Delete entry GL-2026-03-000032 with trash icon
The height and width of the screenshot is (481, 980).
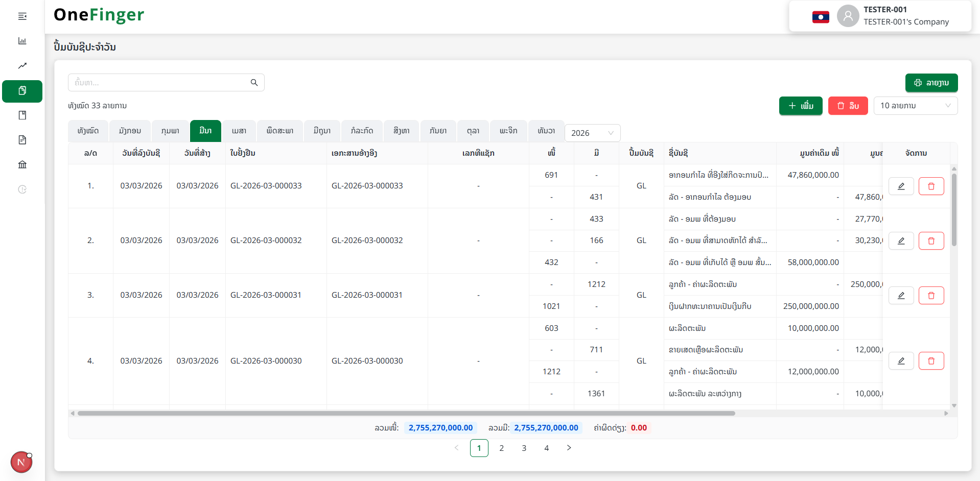pos(931,241)
